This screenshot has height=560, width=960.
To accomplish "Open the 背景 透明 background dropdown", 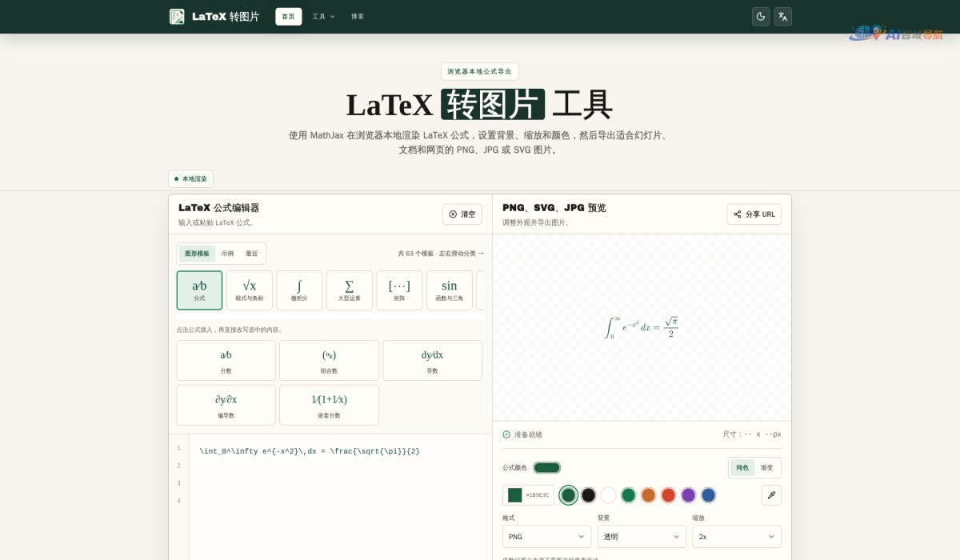I will (x=642, y=537).
